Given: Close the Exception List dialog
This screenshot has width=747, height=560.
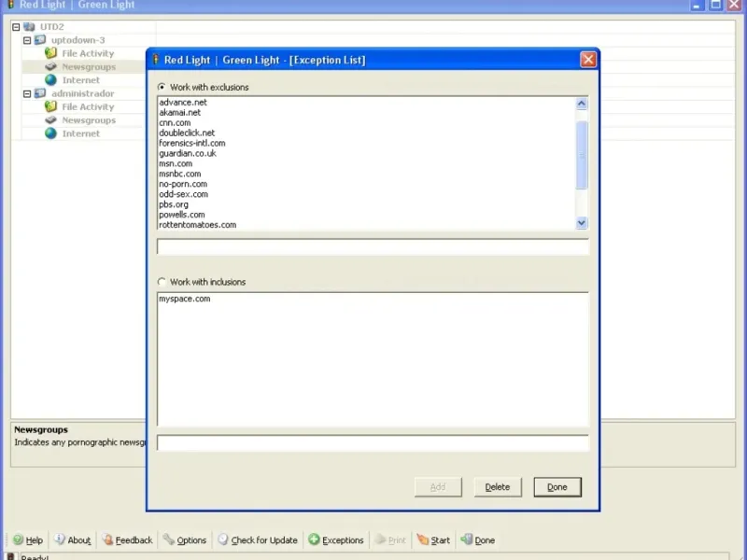Looking at the screenshot, I should (588, 60).
